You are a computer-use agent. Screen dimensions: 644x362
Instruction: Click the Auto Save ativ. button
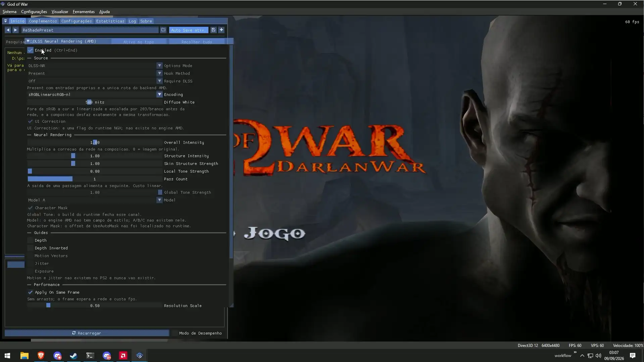(189, 30)
